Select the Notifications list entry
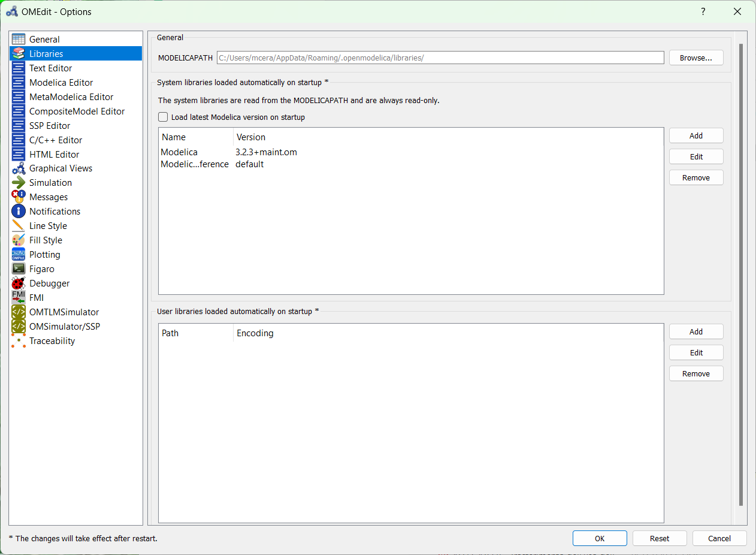This screenshot has height=555, width=756. (76, 212)
